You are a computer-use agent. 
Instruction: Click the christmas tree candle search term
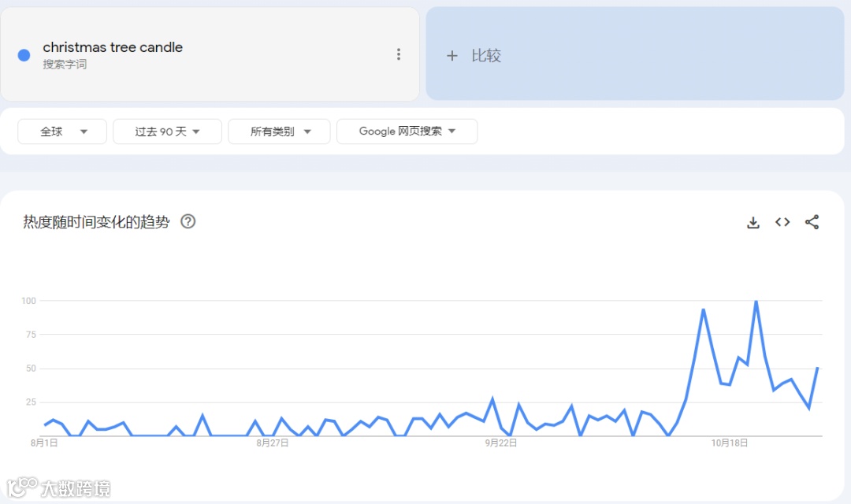113,47
